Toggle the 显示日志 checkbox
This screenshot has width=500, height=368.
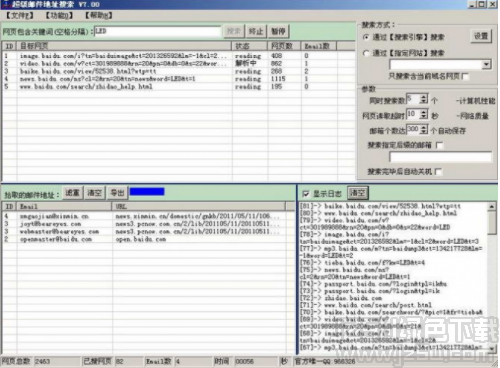(x=306, y=193)
